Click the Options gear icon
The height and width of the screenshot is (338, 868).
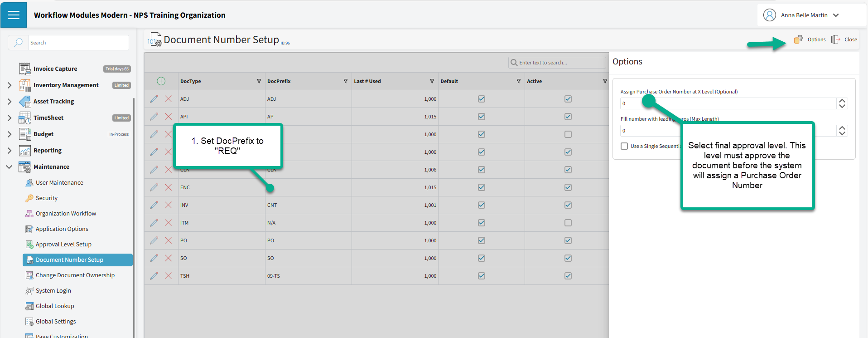[798, 39]
